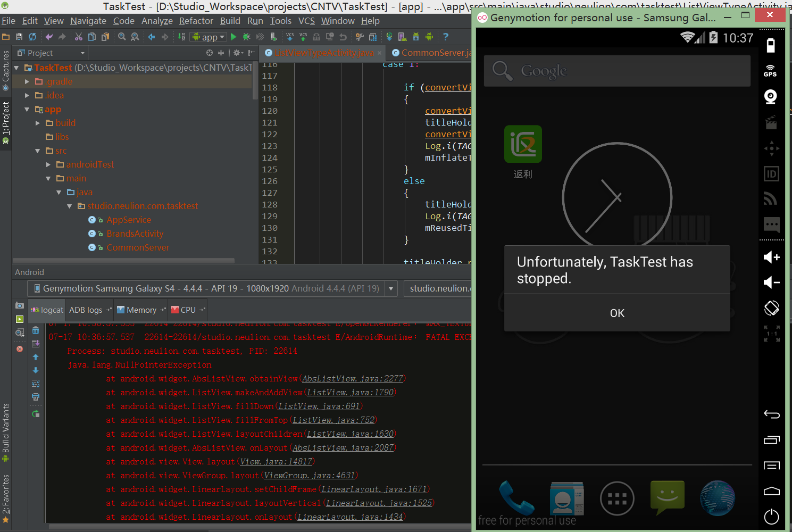Click the green screen record icon
This screenshot has height=532, width=792.
click(x=20, y=319)
